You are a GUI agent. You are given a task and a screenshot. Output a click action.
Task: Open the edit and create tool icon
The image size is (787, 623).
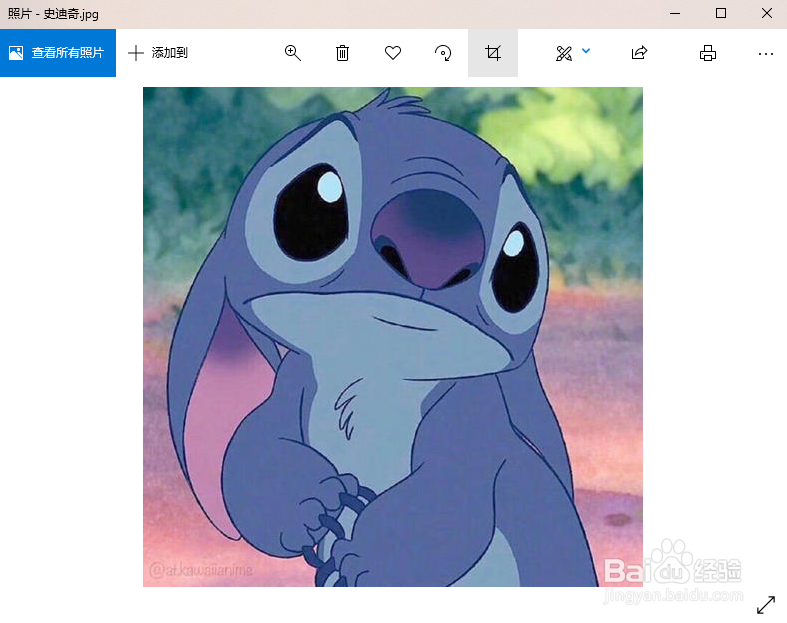coord(564,53)
